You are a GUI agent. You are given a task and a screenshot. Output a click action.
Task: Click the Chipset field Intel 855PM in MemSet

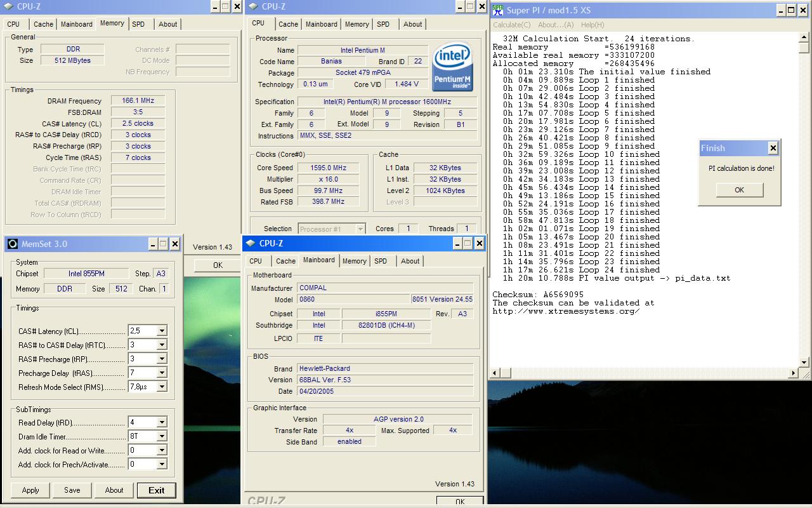[x=86, y=274]
